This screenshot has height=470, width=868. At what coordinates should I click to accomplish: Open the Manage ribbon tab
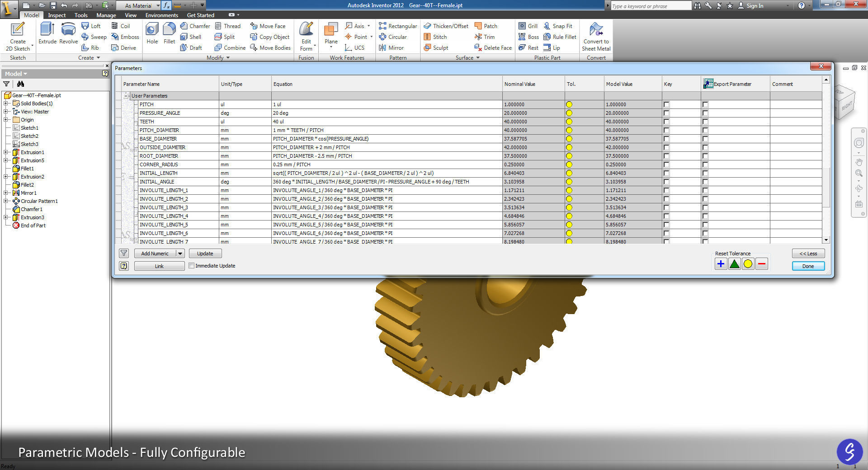pyautogui.click(x=106, y=15)
